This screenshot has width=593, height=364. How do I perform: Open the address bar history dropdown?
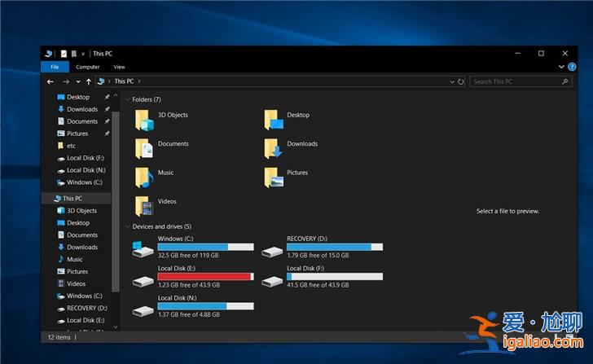click(450, 81)
